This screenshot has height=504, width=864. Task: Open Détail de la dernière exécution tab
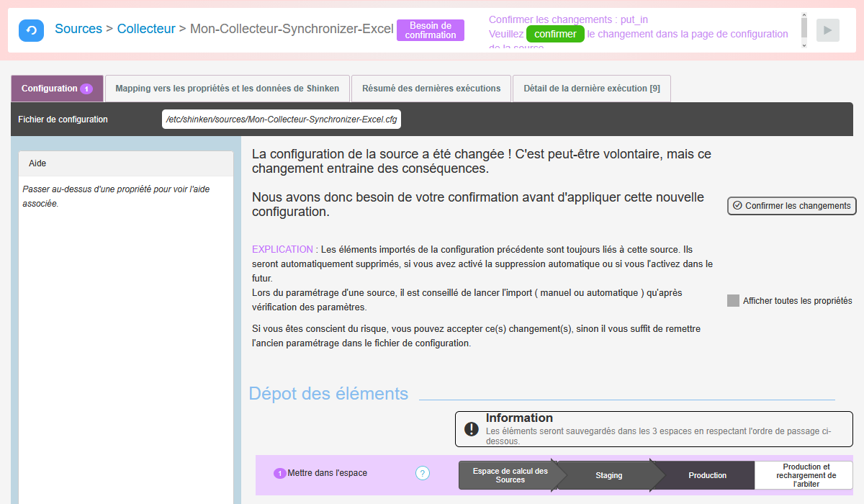click(x=591, y=89)
